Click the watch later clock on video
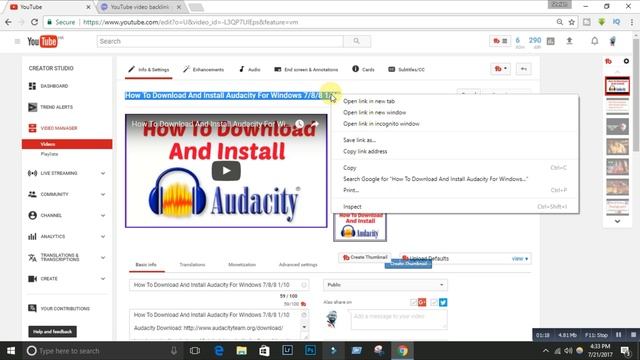This screenshot has height=360, width=640. pos(300,123)
